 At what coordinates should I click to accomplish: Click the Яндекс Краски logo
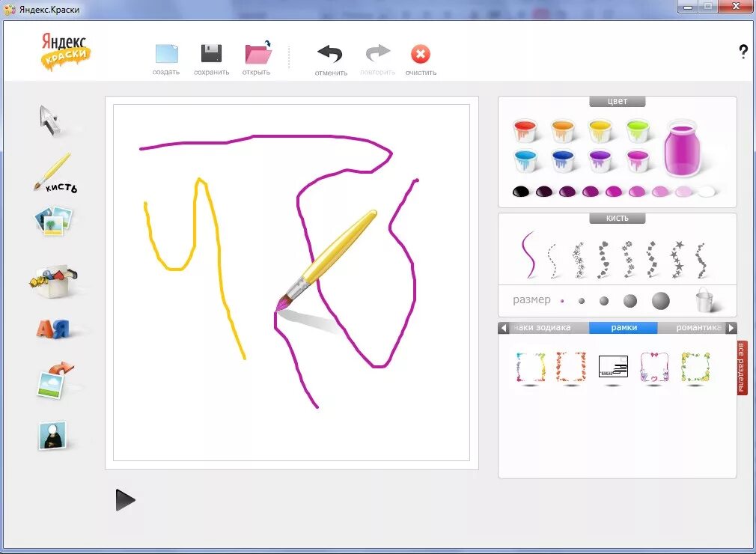pos(64,52)
